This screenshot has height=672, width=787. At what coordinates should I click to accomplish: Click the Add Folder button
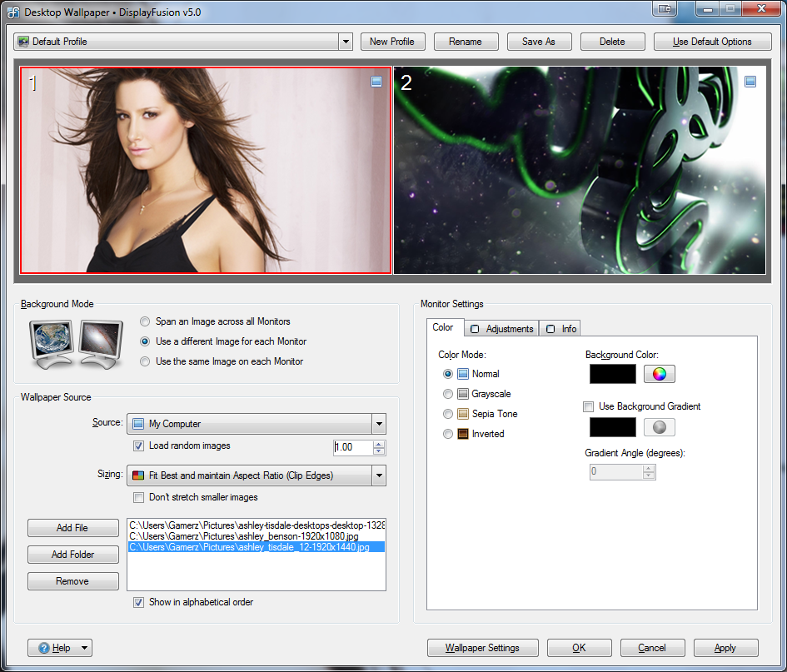(x=74, y=555)
